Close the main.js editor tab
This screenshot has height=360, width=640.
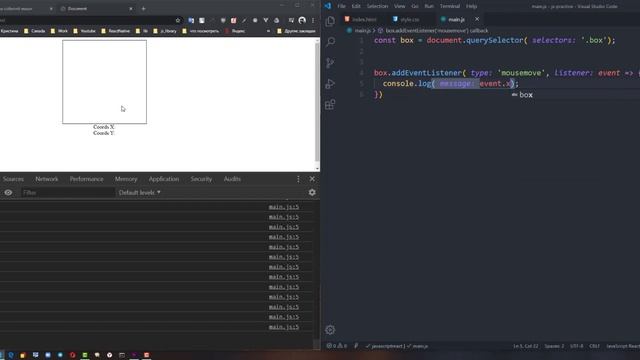477,19
